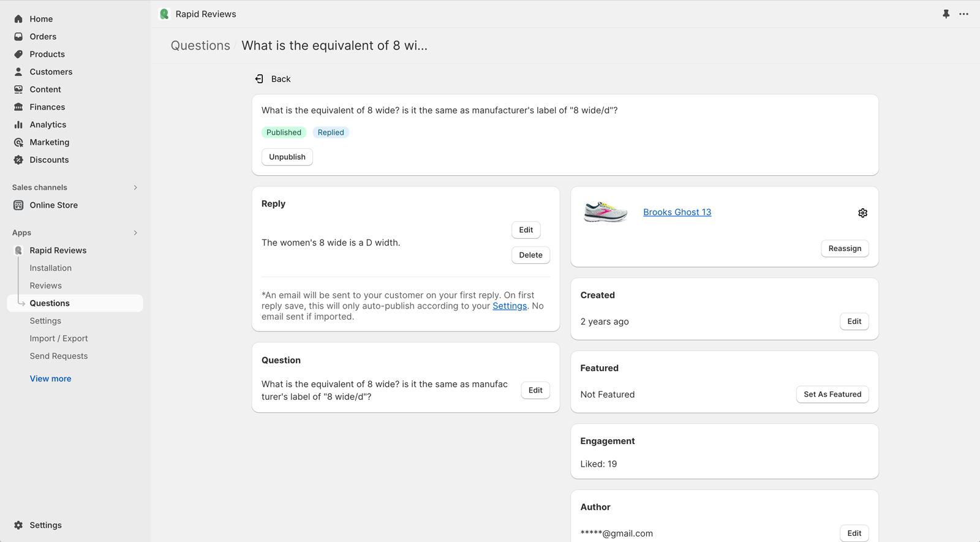Delete the reply

coord(530,255)
